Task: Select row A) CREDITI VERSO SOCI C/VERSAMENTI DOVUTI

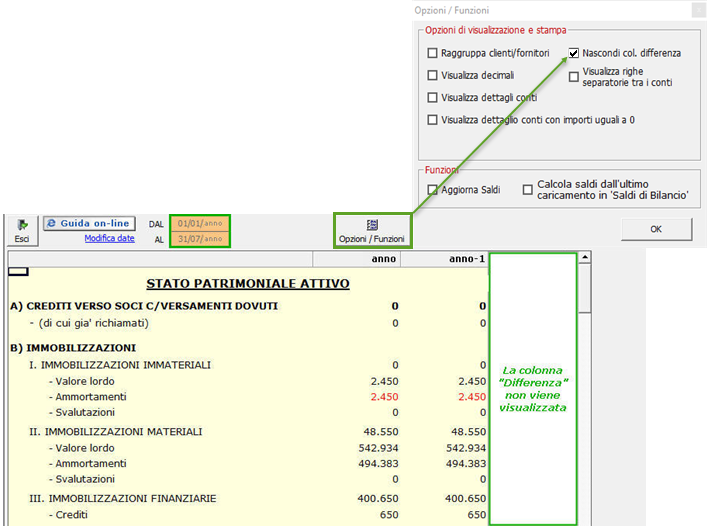Action: (248, 306)
